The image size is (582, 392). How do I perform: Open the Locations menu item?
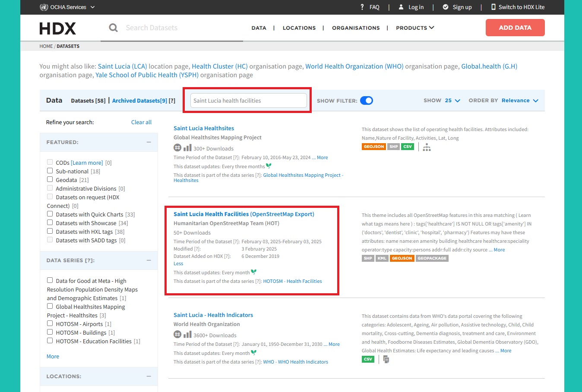coord(299,28)
